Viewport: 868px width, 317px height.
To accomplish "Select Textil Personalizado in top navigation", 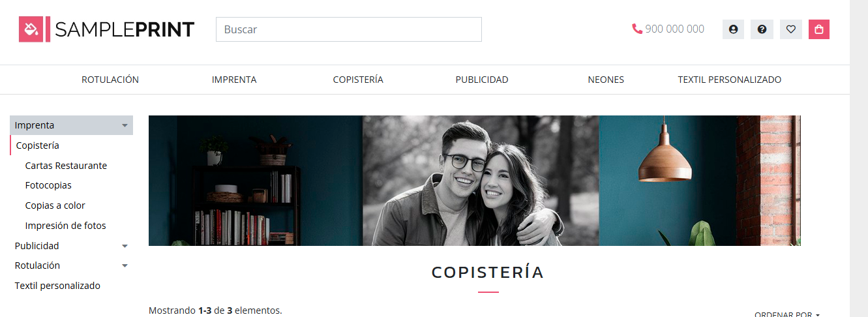I will (x=729, y=80).
